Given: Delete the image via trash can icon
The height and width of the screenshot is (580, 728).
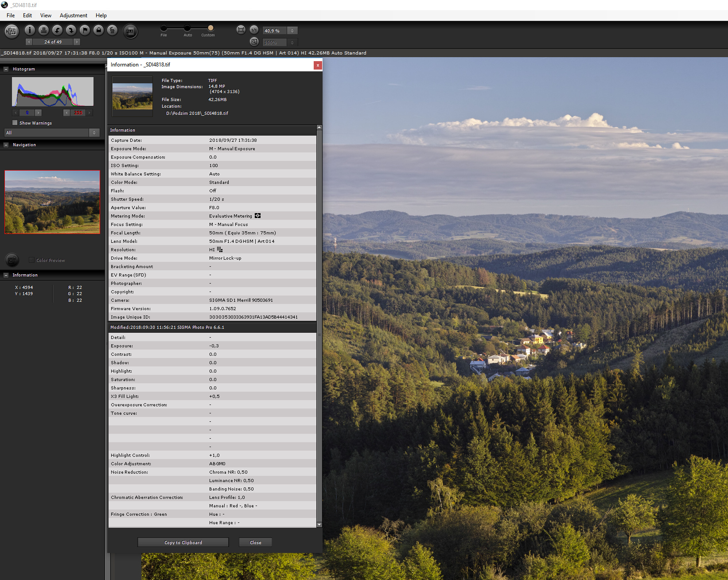Looking at the screenshot, I should 113,30.
